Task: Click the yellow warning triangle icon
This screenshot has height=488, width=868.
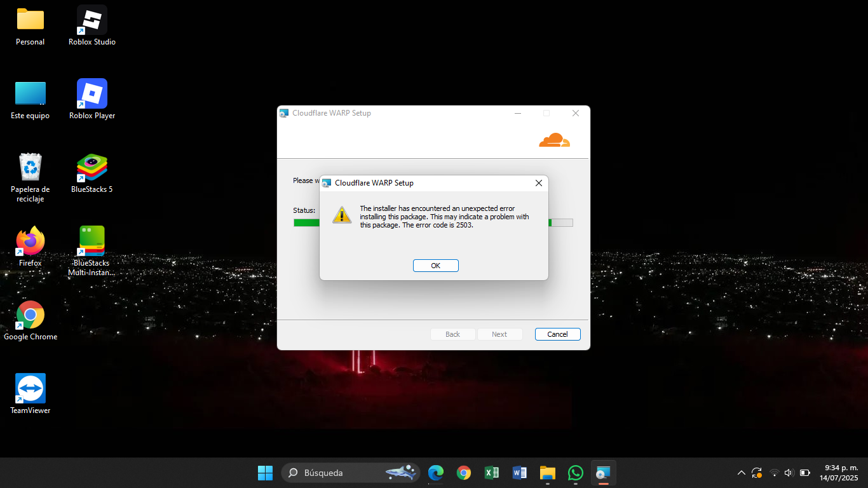Action: point(342,215)
